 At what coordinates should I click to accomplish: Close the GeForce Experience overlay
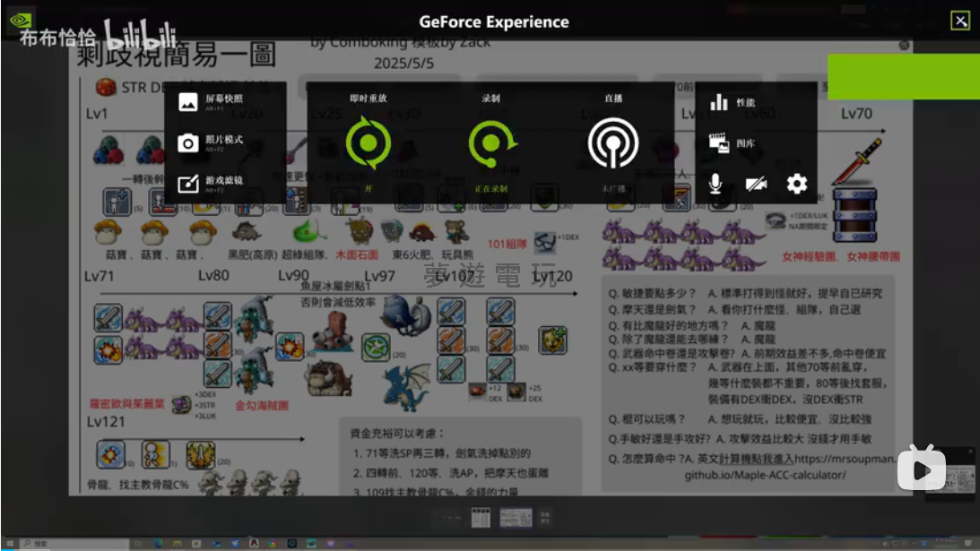click(960, 21)
